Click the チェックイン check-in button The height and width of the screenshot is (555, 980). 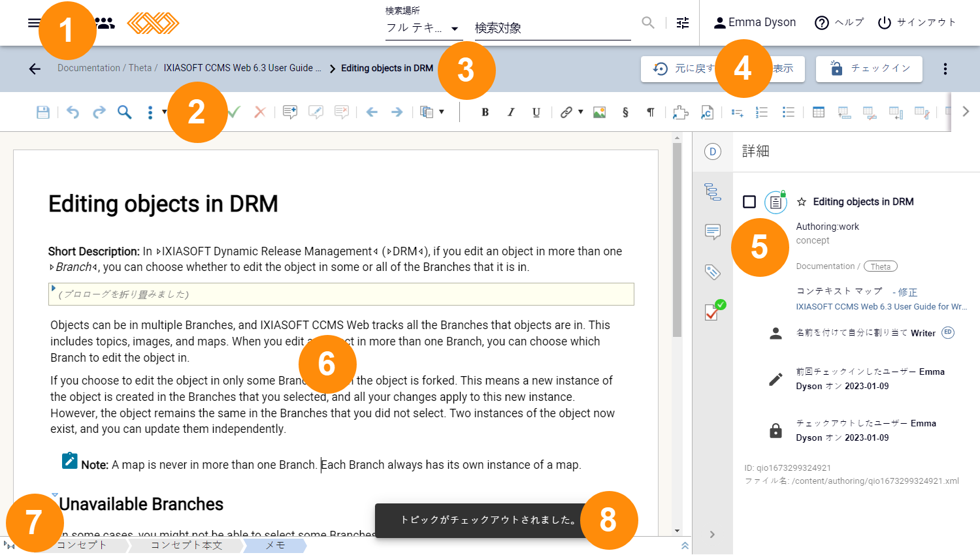(869, 69)
